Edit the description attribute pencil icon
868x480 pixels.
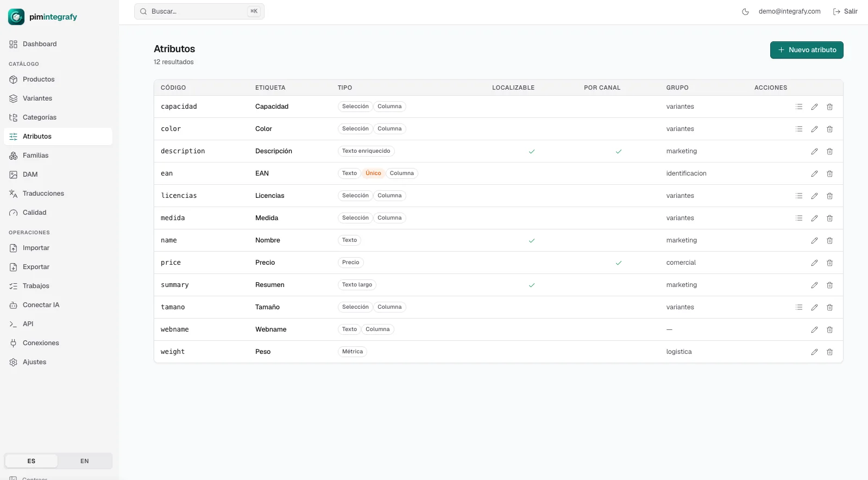(x=814, y=152)
